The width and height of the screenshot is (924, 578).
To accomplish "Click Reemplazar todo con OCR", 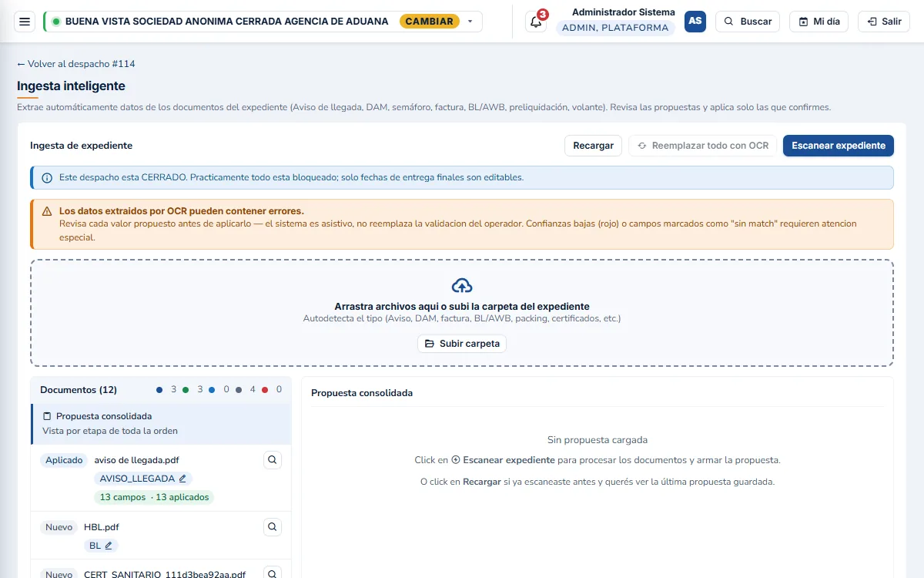I will 702,146.
